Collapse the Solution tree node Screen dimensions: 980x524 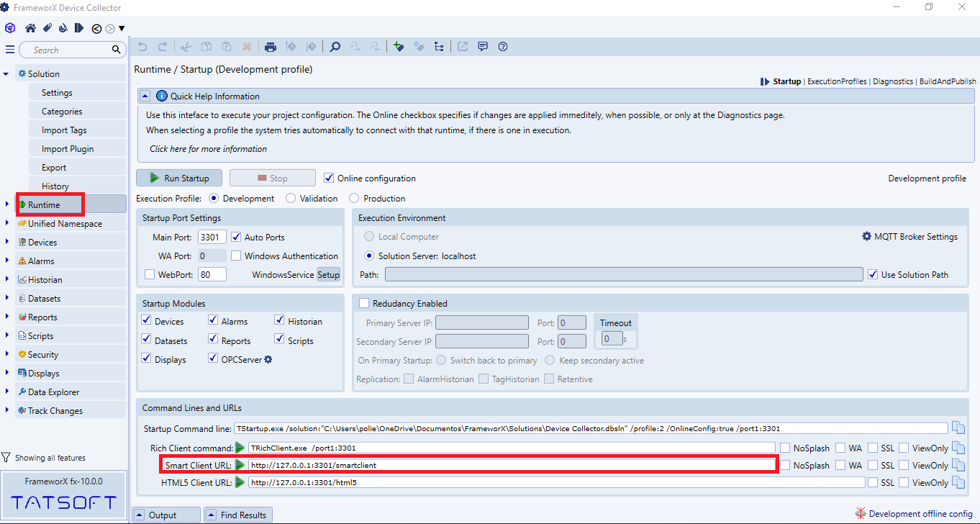click(x=6, y=74)
